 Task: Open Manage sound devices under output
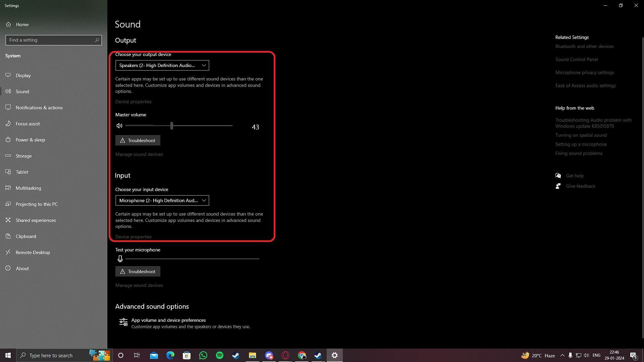click(x=139, y=154)
